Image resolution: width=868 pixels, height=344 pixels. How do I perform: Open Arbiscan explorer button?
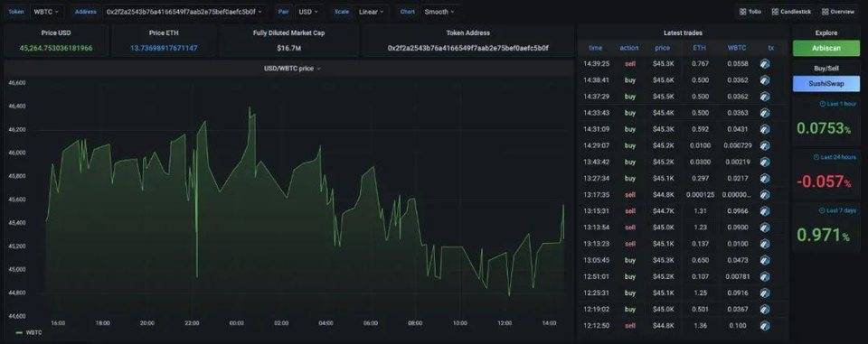[826, 48]
